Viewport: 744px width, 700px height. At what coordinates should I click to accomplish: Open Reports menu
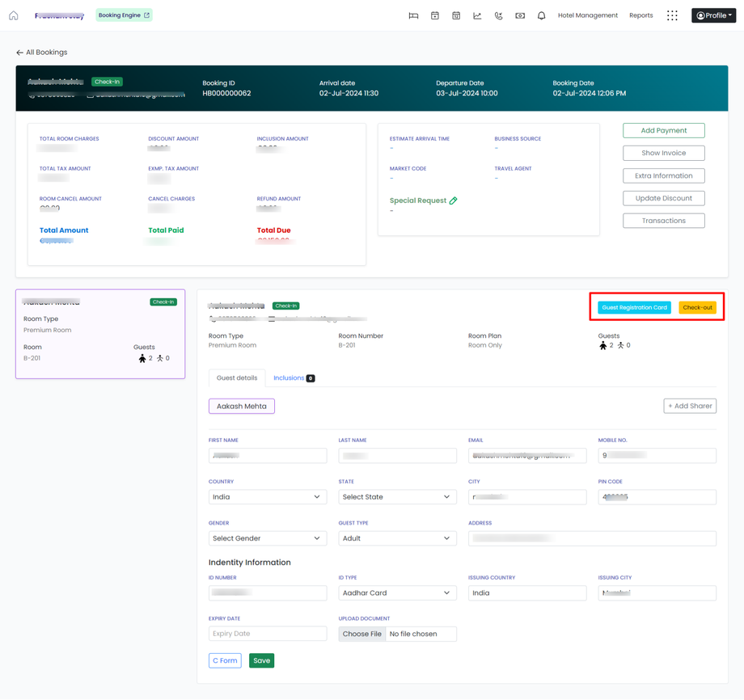tap(640, 15)
